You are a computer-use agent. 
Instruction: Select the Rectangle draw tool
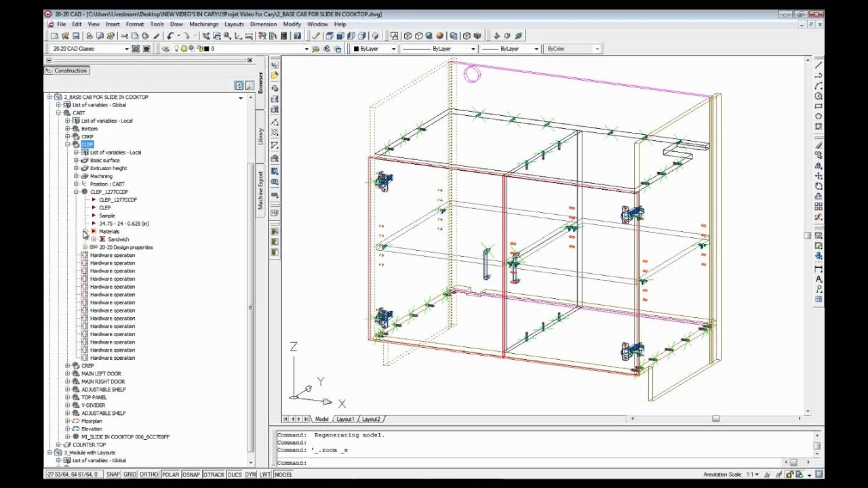tap(818, 106)
